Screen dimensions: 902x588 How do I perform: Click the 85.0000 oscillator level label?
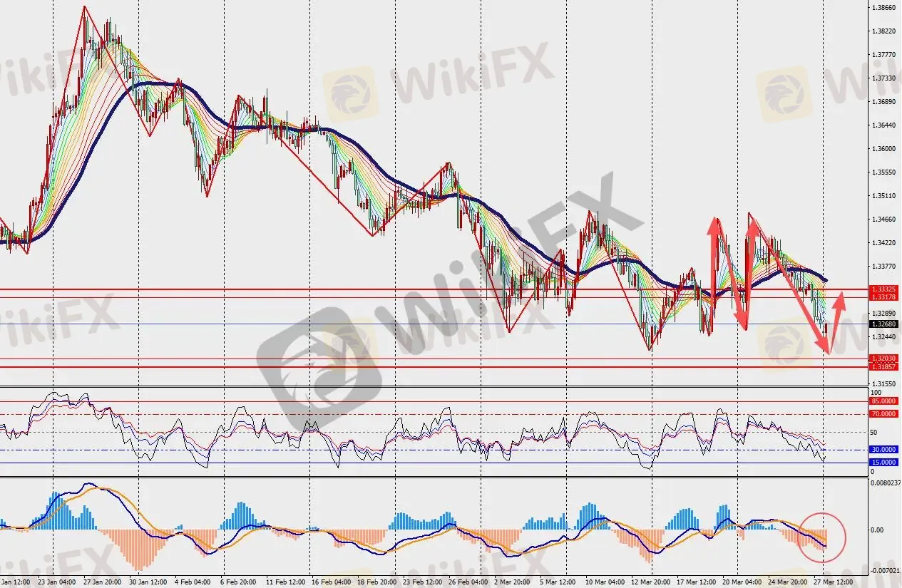883,401
